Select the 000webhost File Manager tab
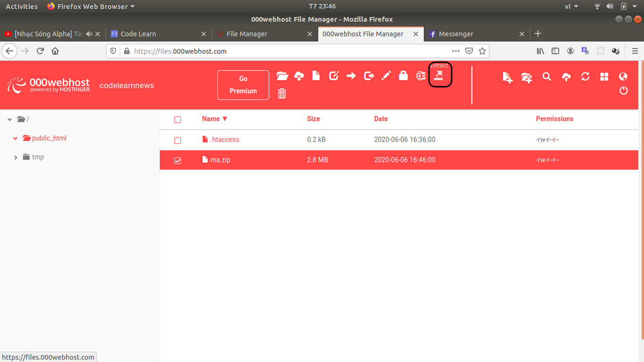The height and width of the screenshot is (362, 644). [371, 34]
